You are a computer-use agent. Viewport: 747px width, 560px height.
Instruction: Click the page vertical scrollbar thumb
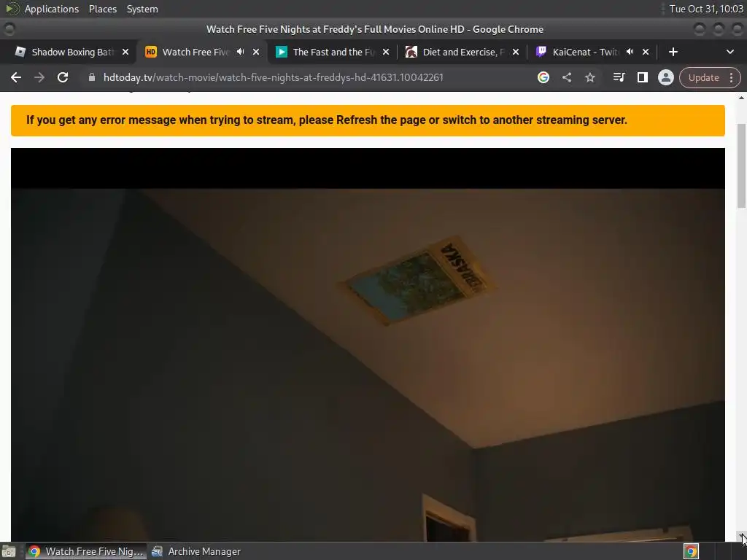point(741,166)
